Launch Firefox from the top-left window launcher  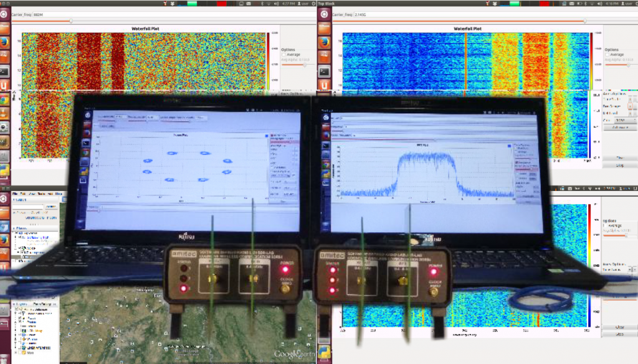4,42
